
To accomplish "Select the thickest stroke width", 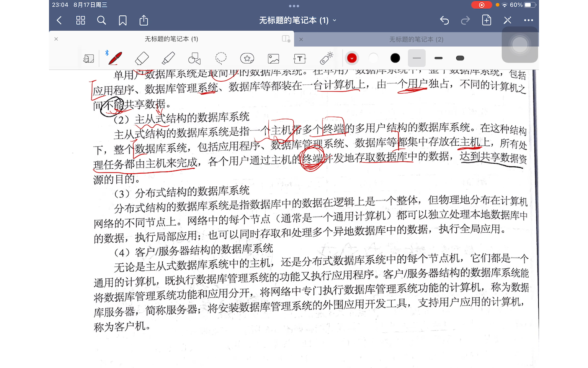I will 460,58.
